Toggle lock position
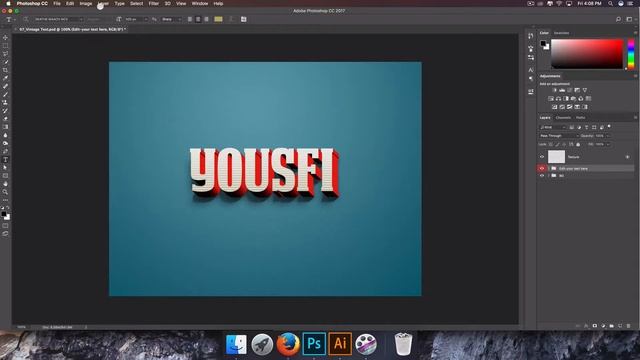The image size is (640, 360). [x=564, y=144]
